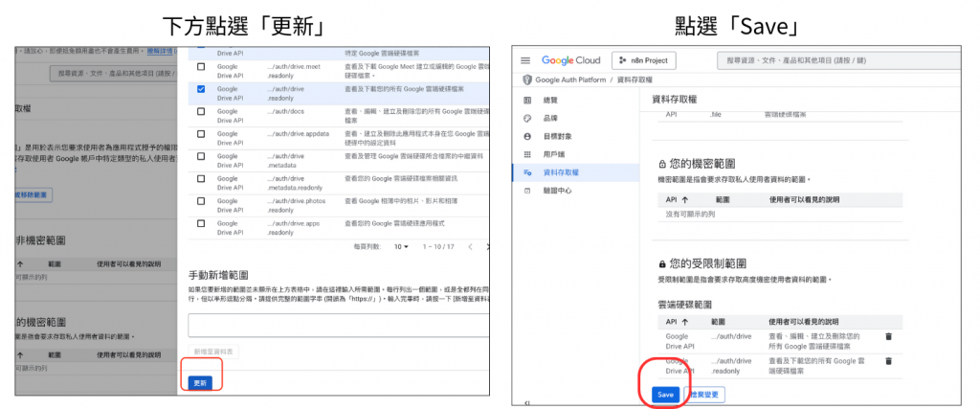This screenshot has width=980, height=409.
Task: Delete the .../auth/drive scope using its trash icon
Action: coord(889,336)
